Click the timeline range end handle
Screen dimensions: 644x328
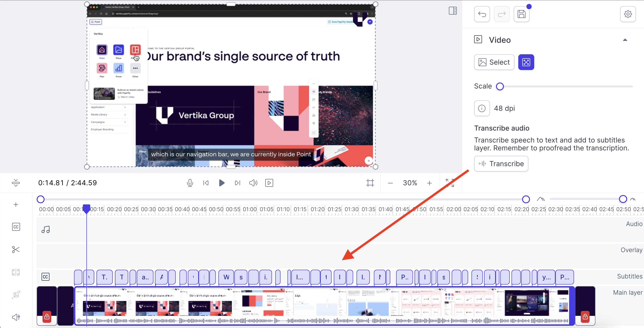[x=526, y=199]
